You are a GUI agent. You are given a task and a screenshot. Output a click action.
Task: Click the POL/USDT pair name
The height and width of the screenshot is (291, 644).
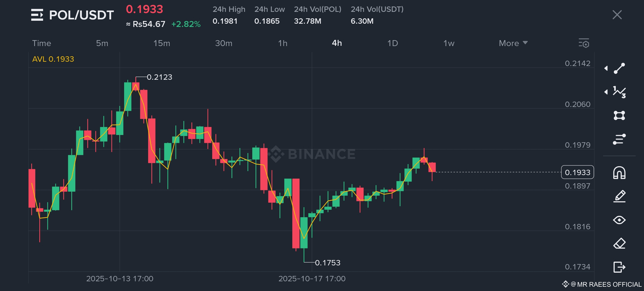pyautogui.click(x=81, y=15)
